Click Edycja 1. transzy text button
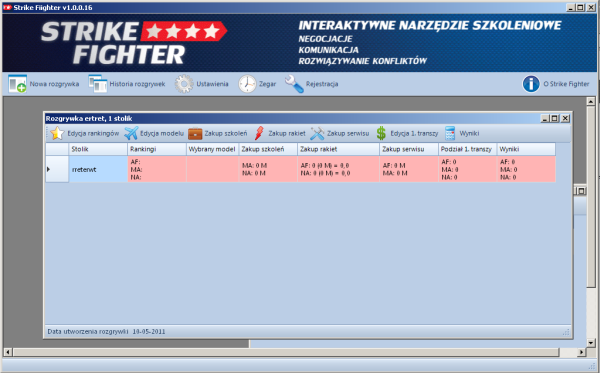The height and width of the screenshot is (373, 600). [414, 133]
